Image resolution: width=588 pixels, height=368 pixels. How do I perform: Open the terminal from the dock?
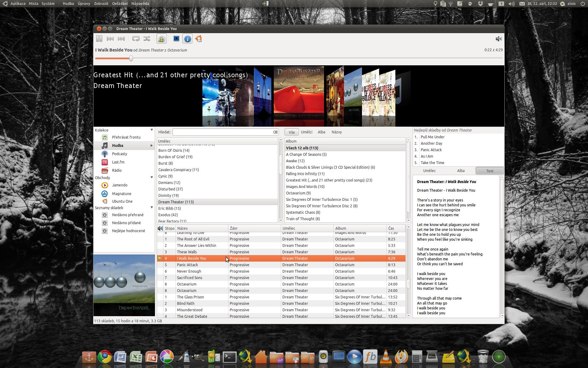[x=229, y=357]
